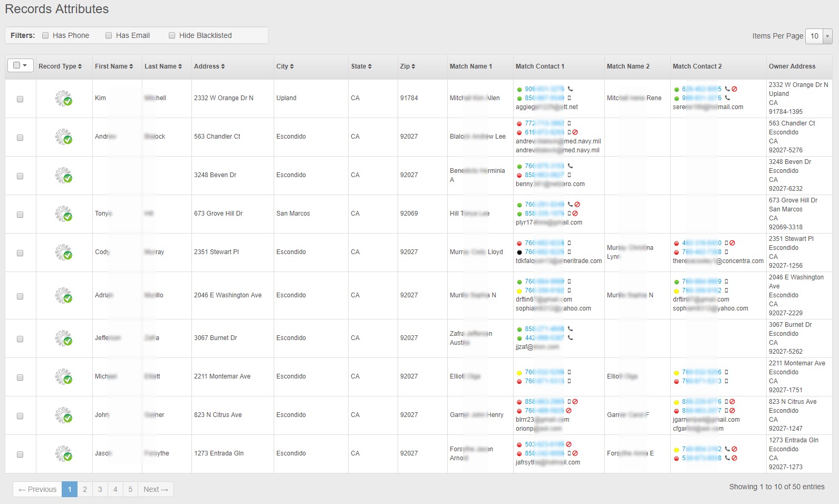Click the sort arrows icon beside the Zip header
The width and height of the screenshot is (839, 504).
413,66
